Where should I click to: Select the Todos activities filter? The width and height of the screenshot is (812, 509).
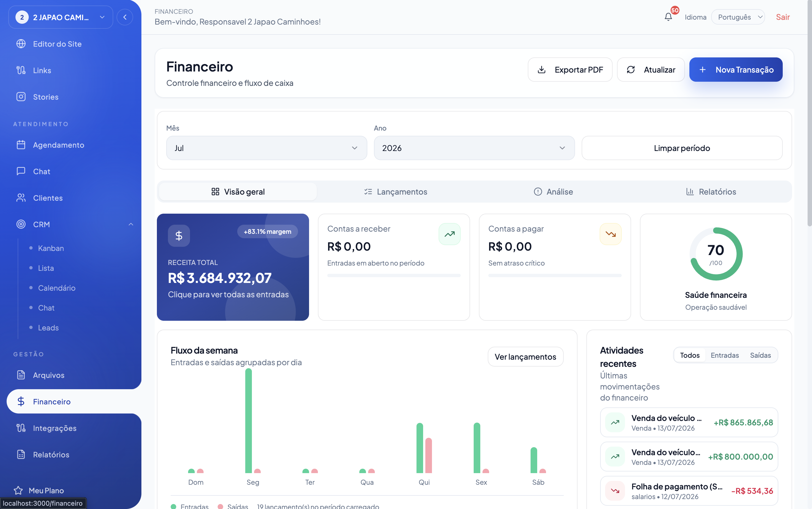point(689,355)
